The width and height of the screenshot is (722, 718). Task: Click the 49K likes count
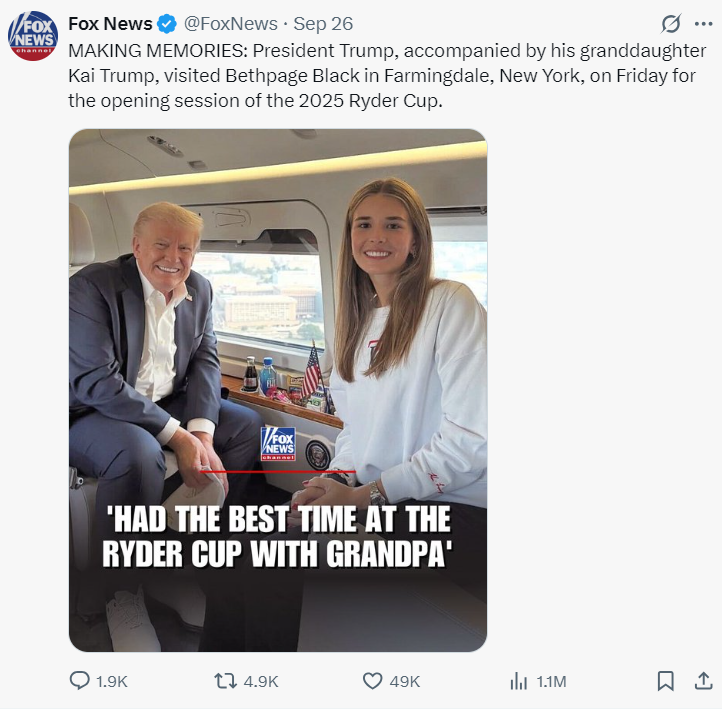(404, 681)
